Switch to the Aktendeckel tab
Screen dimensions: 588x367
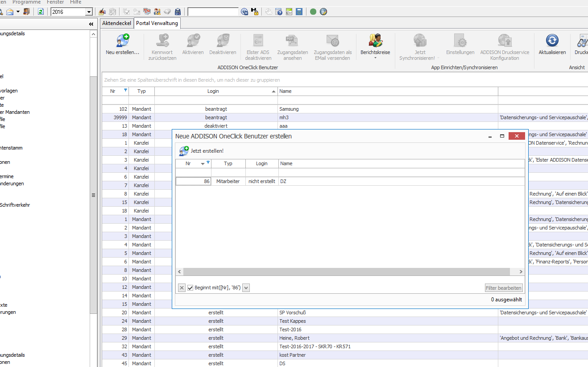pyautogui.click(x=117, y=23)
